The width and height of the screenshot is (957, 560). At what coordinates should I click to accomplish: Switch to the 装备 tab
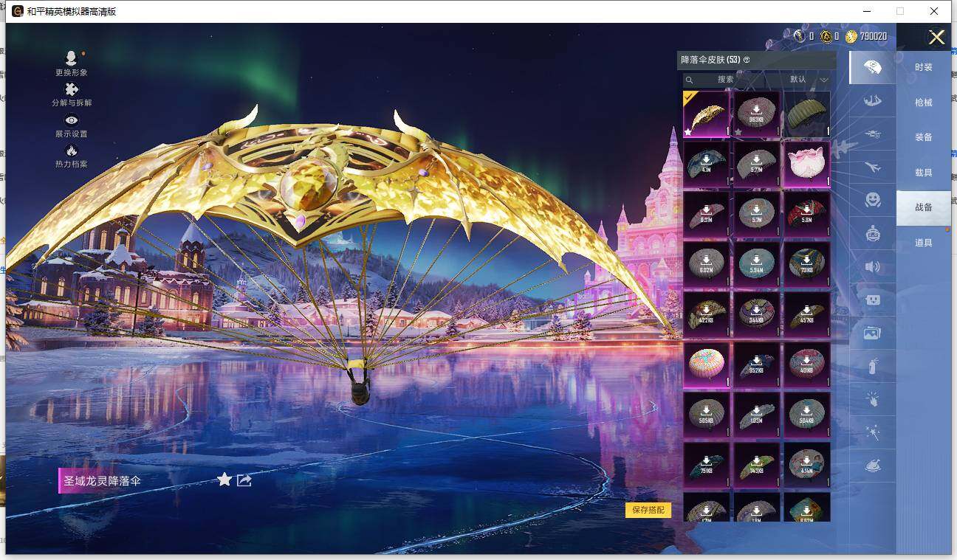click(x=924, y=137)
